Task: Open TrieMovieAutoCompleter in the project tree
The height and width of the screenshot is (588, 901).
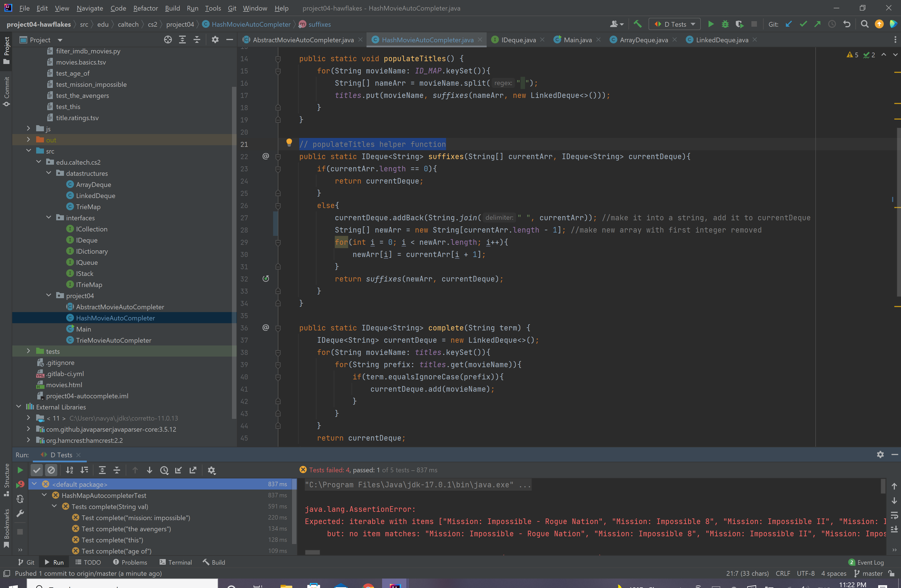Action: (113, 340)
